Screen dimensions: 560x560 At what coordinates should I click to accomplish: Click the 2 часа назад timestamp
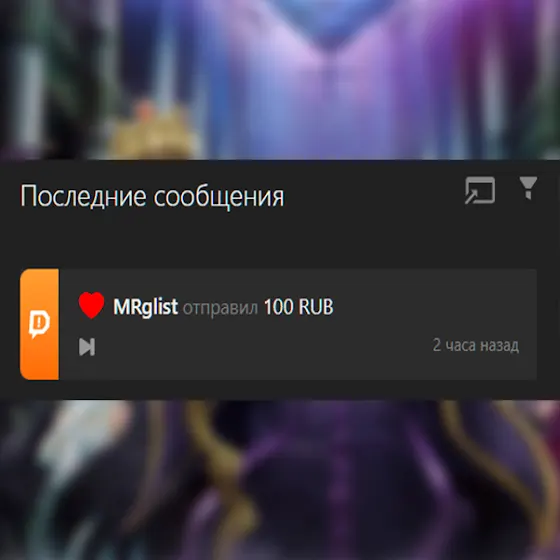tap(476, 345)
